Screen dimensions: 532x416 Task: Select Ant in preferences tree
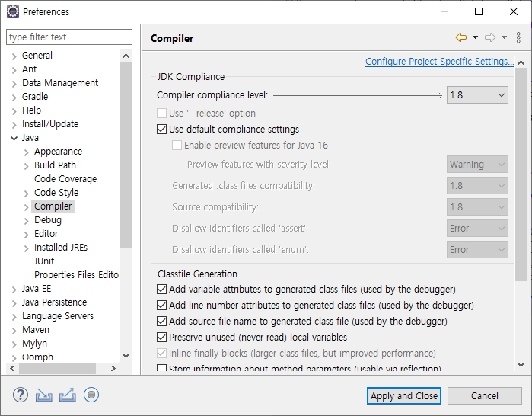coord(29,69)
